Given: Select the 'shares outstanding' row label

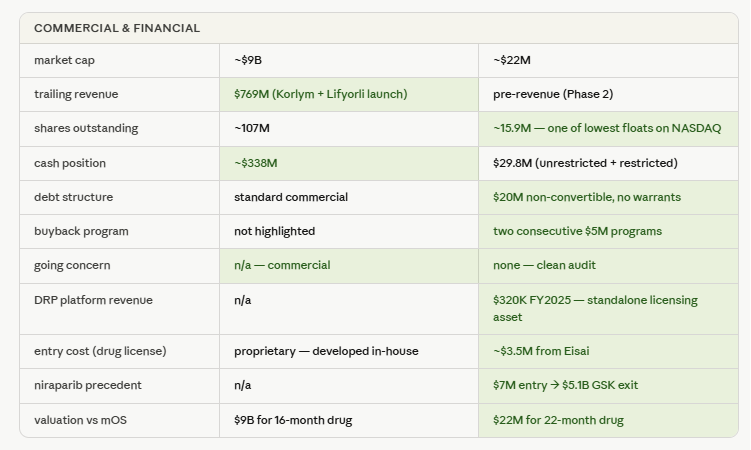Looking at the screenshot, I should (x=86, y=128).
